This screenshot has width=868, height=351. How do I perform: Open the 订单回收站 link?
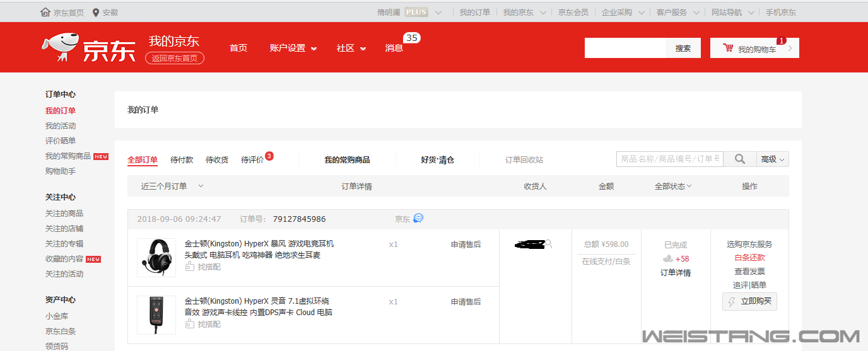point(524,160)
